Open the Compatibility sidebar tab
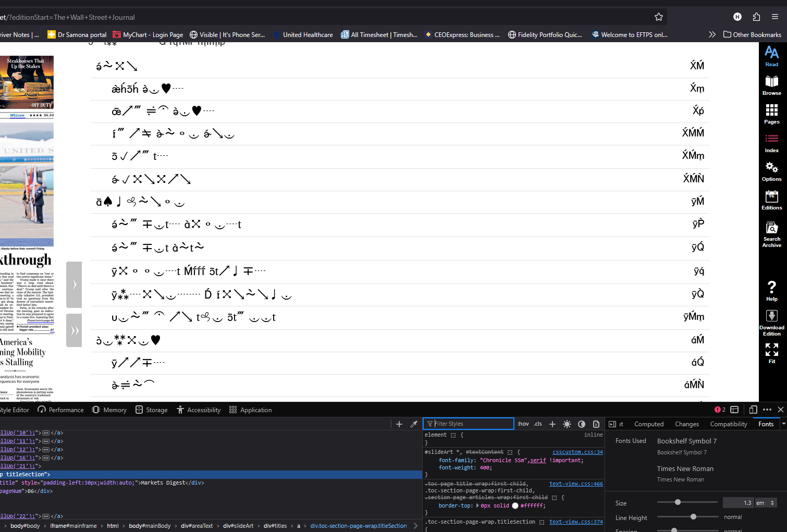787x532 pixels. tap(729, 424)
